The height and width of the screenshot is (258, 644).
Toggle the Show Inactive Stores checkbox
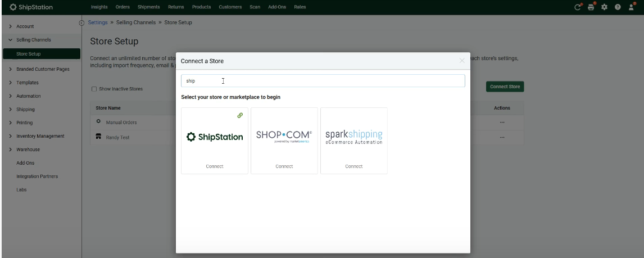click(x=94, y=89)
